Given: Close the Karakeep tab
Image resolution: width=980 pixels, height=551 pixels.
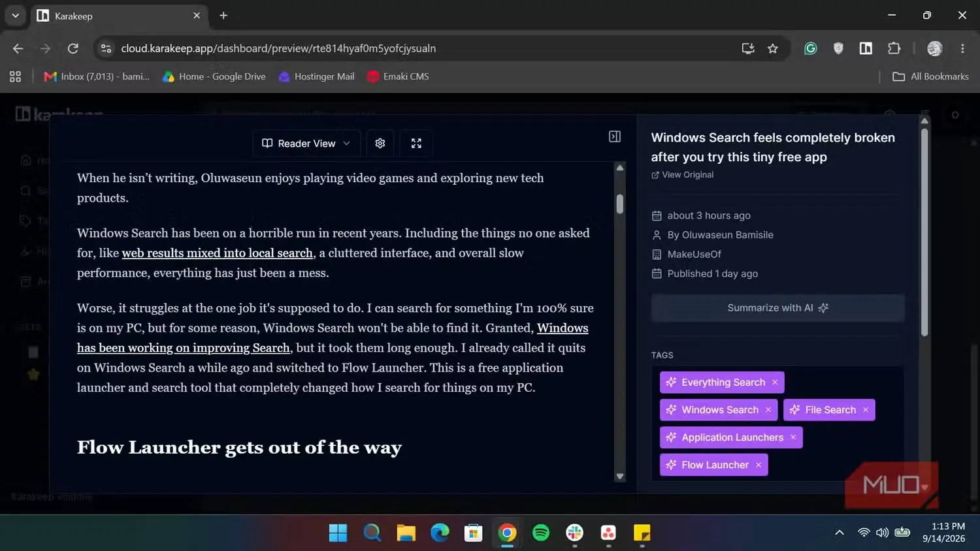Looking at the screenshot, I should tap(197, 16).
